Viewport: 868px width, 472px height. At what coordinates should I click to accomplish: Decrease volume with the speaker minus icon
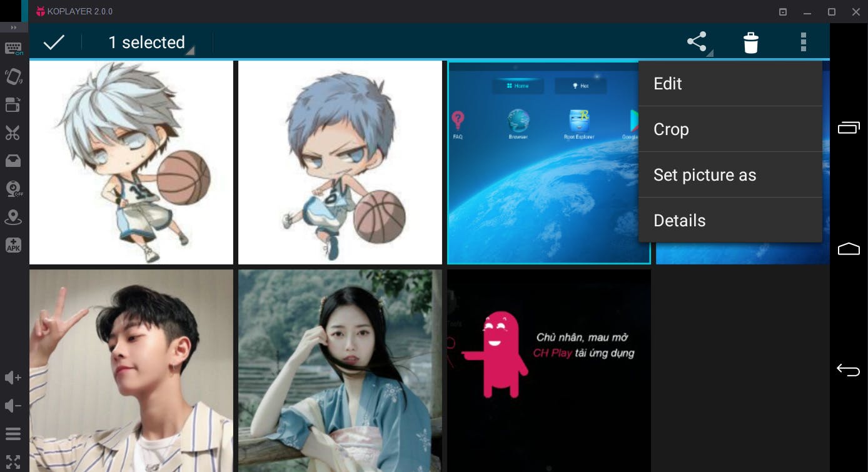pyautogui.click(x=13, y=406)
